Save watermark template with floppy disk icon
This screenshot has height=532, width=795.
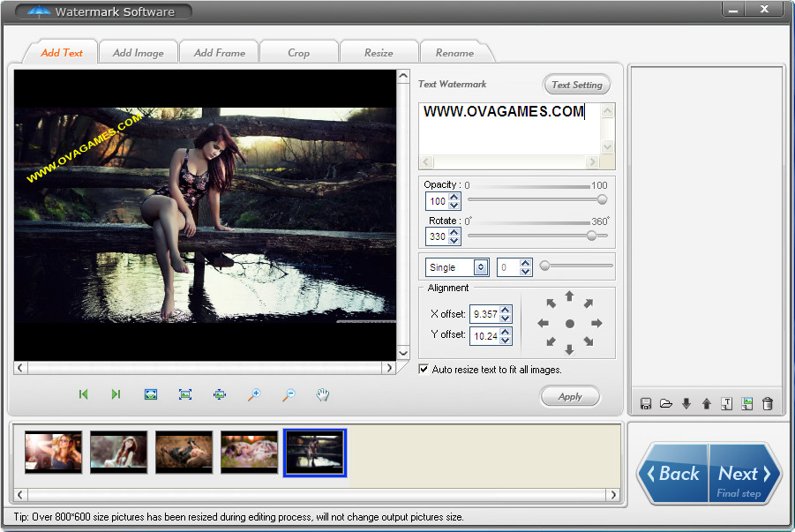pyautogui.click(x=645, y=404)
